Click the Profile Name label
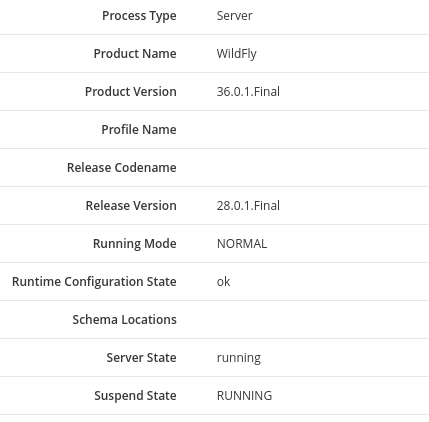429x422 pixels. (139, 130)
